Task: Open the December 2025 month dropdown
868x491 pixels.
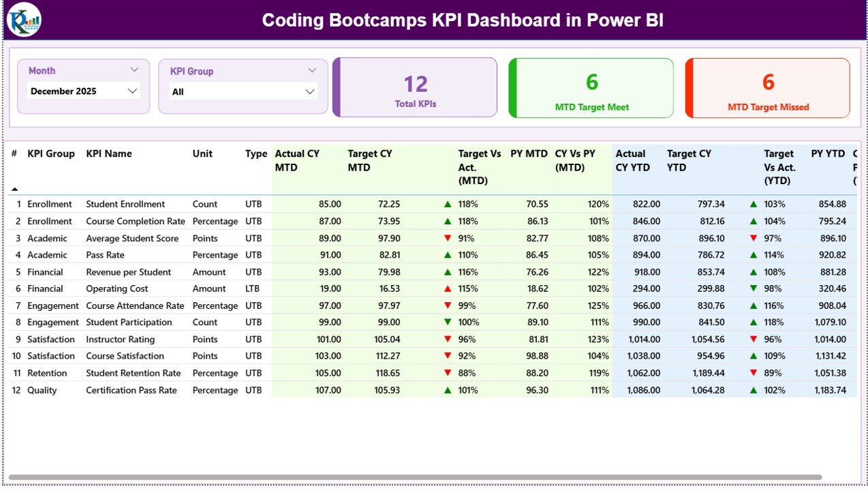Action: point(83,91)
